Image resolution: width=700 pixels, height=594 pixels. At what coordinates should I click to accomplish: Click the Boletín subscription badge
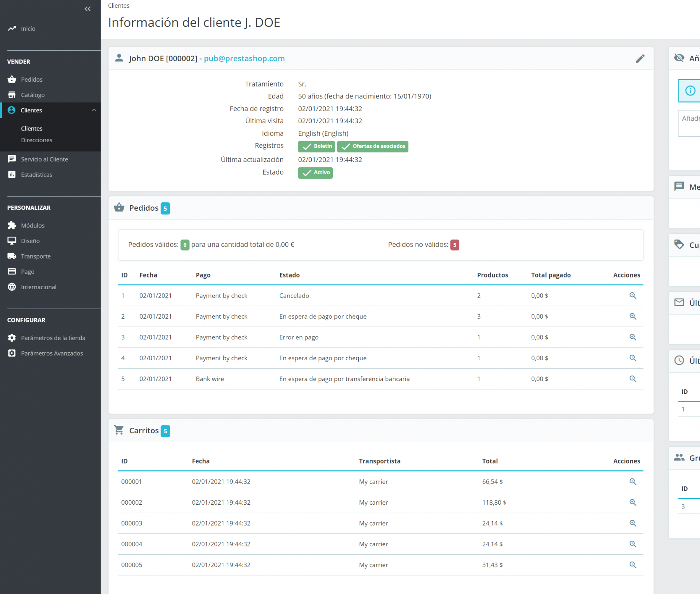[x=316, y=146]
